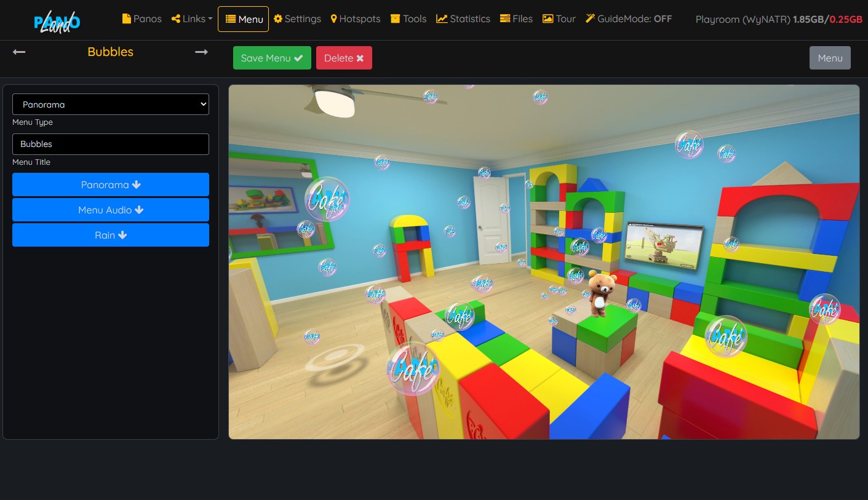Click the Menu Title input field
This screenshot has width=868, height=500.
[x=111, y=144]
